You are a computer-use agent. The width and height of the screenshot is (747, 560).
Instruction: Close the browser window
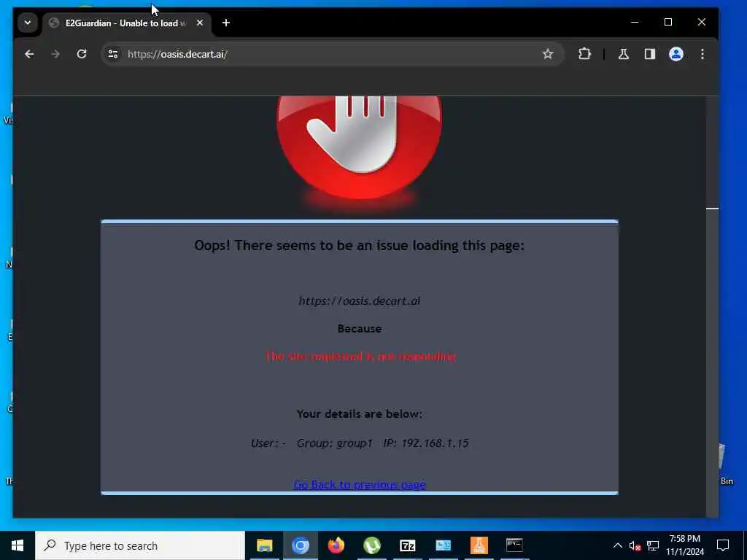(701, 23)
